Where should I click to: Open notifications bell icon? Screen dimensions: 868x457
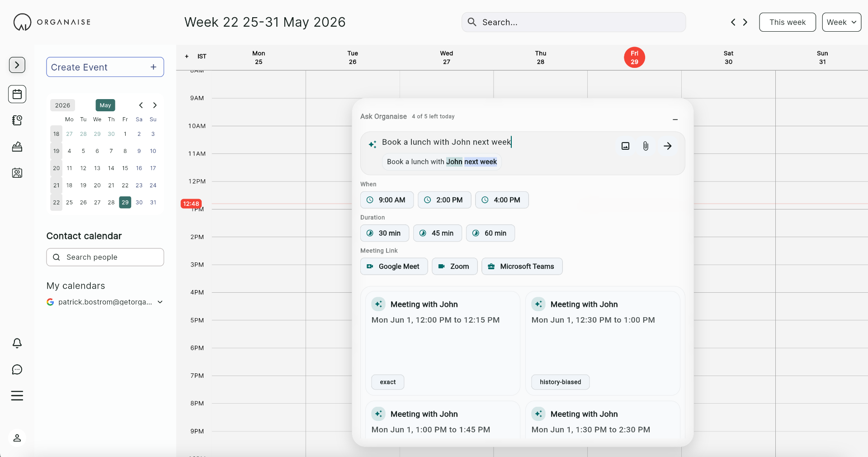pyautogui.click(x=17, y=343)
